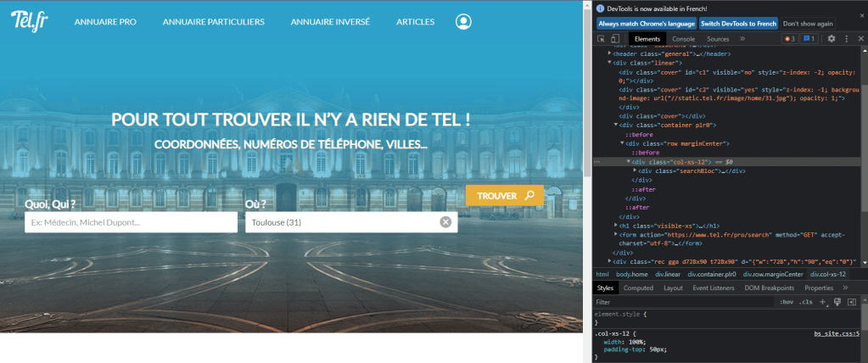Click the user account icon

(463, 21)
